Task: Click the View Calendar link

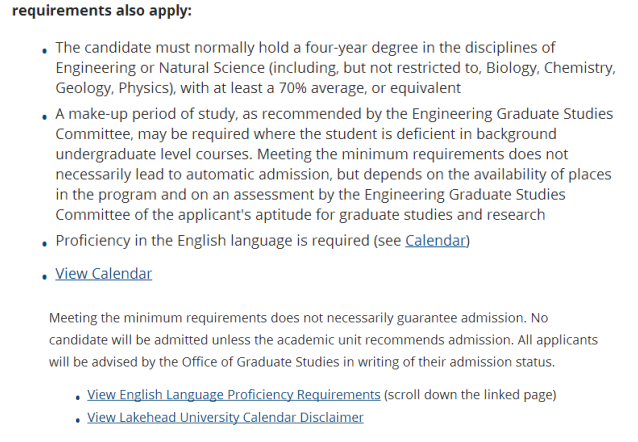Action: pyautogui.click(x=103, y=273)
